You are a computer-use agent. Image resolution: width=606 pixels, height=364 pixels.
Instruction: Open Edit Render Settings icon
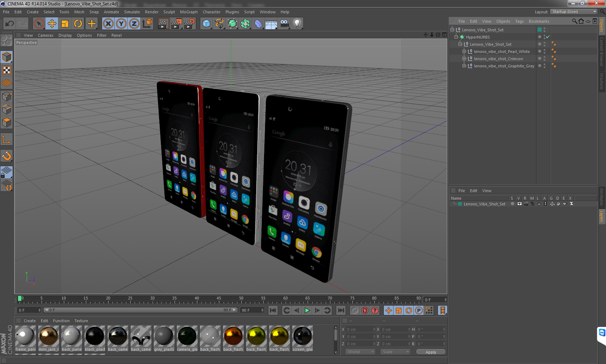click(190, 24)
